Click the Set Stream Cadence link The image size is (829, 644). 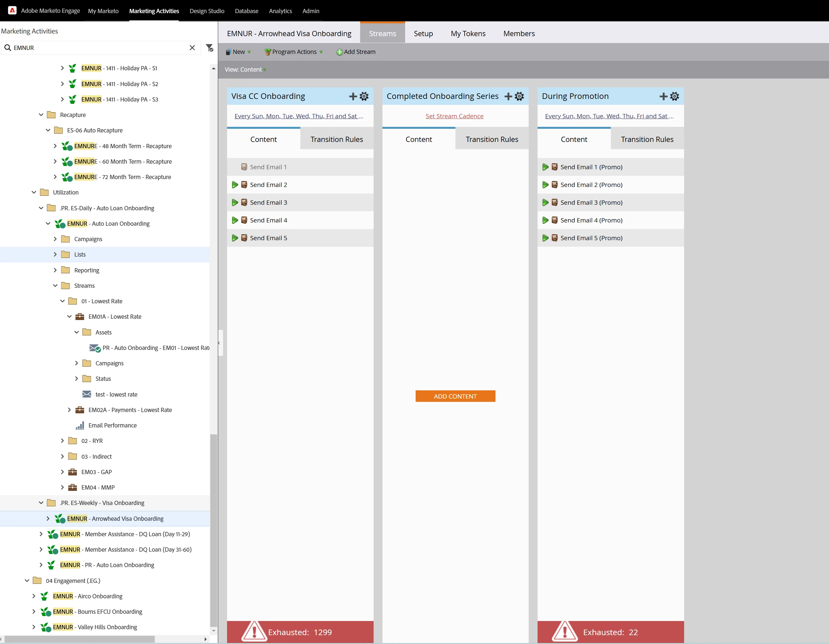coord(454,116)
